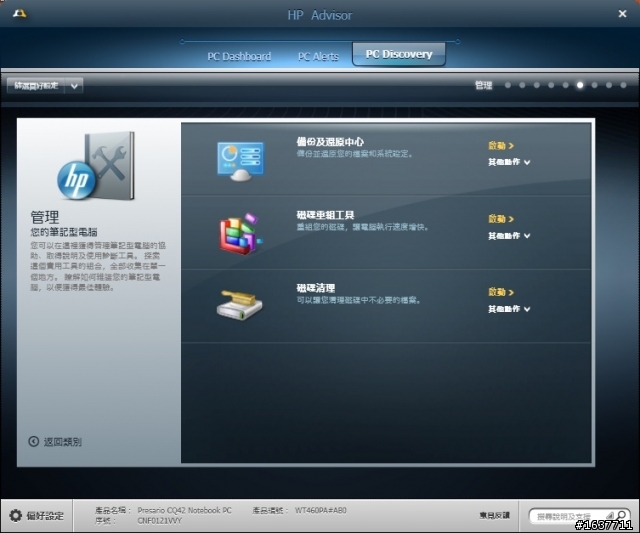The width and height of the screenshot is (640, 533).
Task: Switch to the PC Dashboard tab
Action: pyautogui.click(x=239, y=56)
